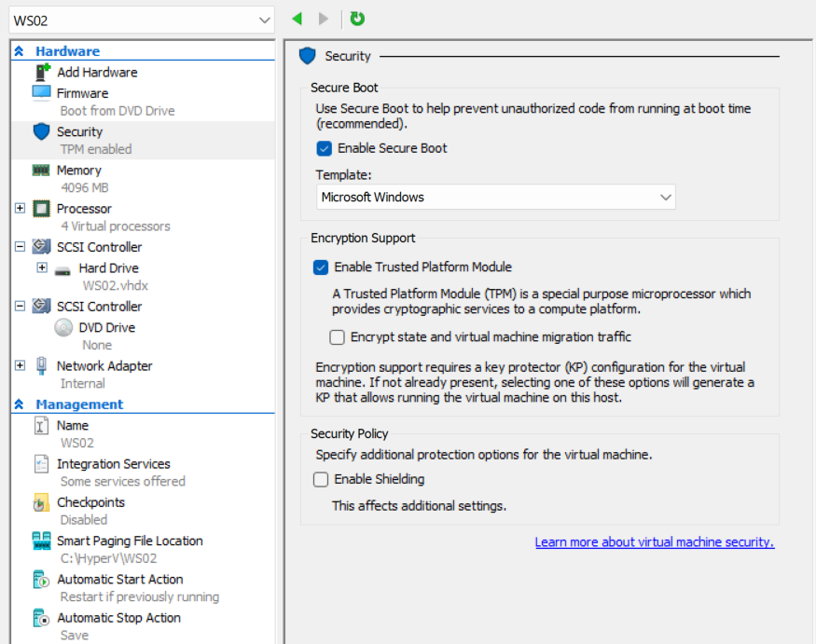The width and height of the screenshot is (816, 644).
Task: Open Learn more about virtual machine security link
Action: [654, 542]
